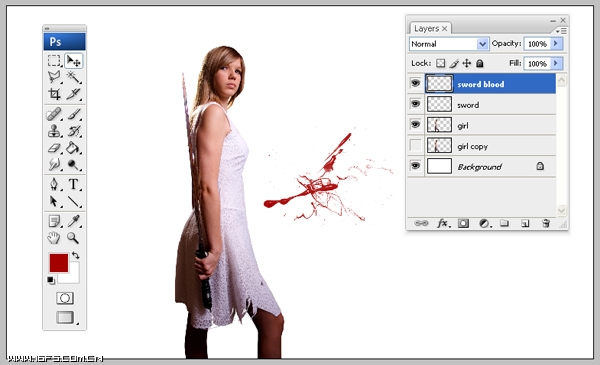Open the red foreground color picker
The height and width of the screenshot is (365, 600).
click(x=59, y=263)
